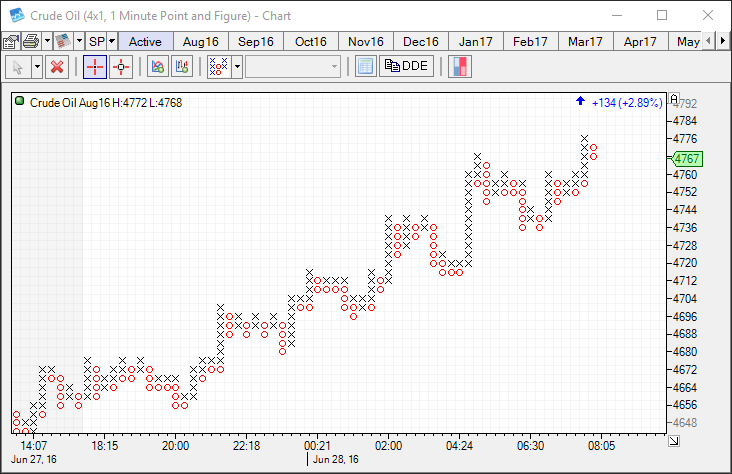
Task: Switch to the Sep16 contract tab
Action: [256, 41]
